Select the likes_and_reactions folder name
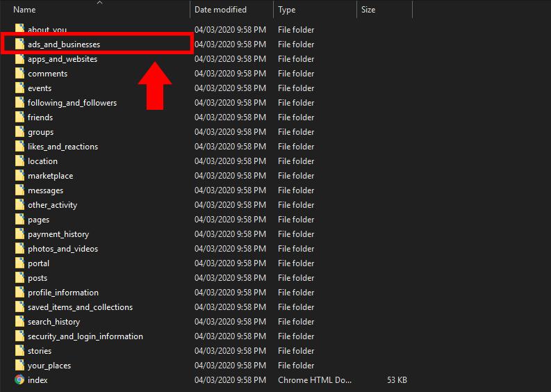This screenshot has height=392, width=551. (63, 147)
